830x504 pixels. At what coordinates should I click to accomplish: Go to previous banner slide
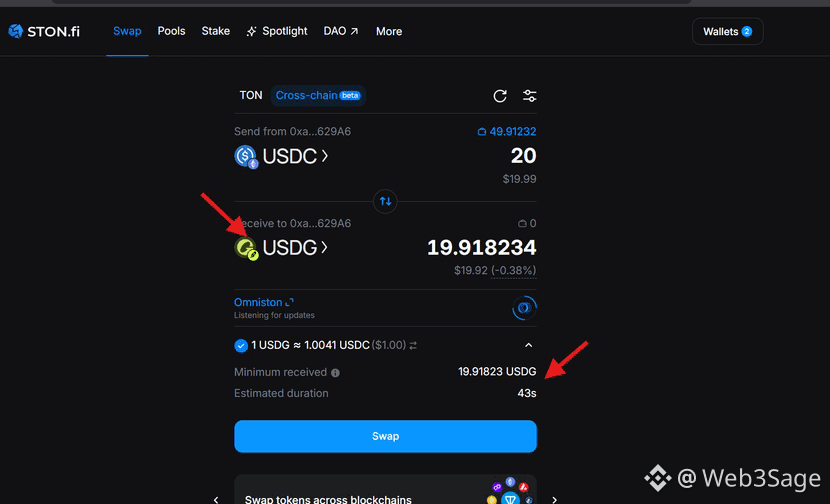click(216, 499)
